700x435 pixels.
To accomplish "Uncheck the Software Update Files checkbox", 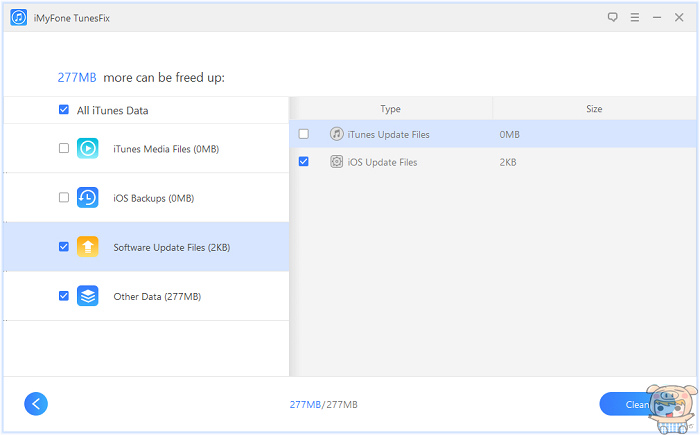I will [64, 246].
